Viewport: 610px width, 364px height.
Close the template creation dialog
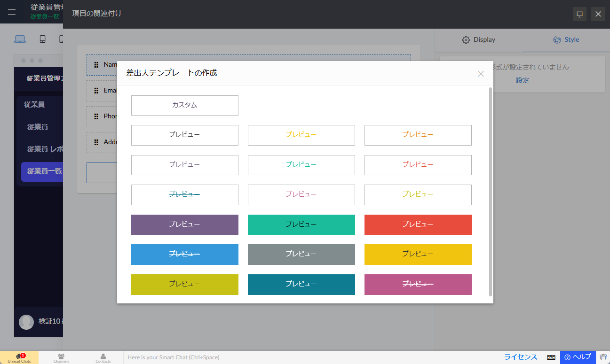(x=481, y=73)
